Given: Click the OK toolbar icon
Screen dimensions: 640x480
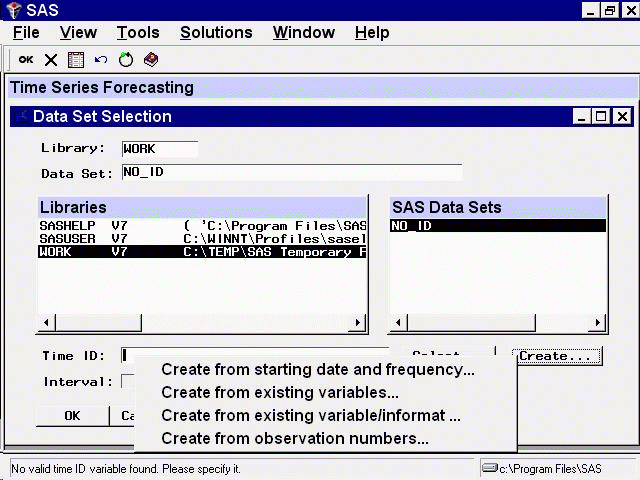Looking at the screenshot, I should [26, 60].
